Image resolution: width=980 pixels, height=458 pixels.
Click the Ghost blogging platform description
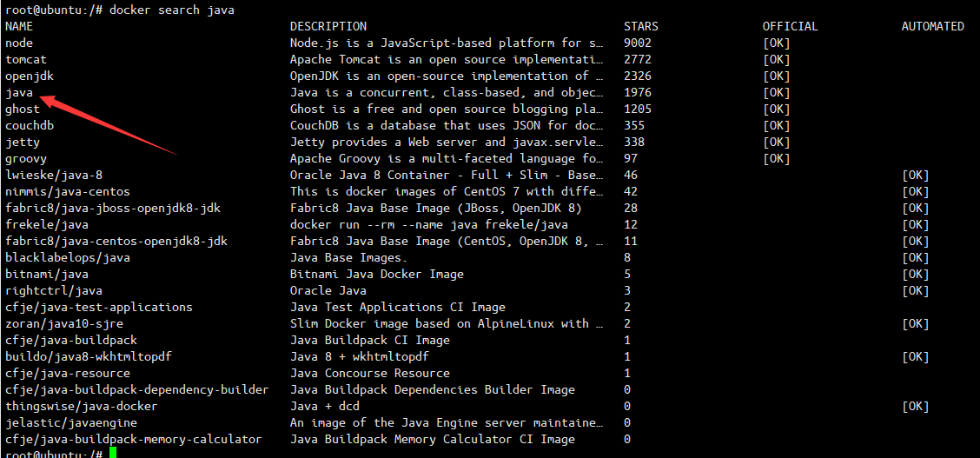[x=447, y=110]
